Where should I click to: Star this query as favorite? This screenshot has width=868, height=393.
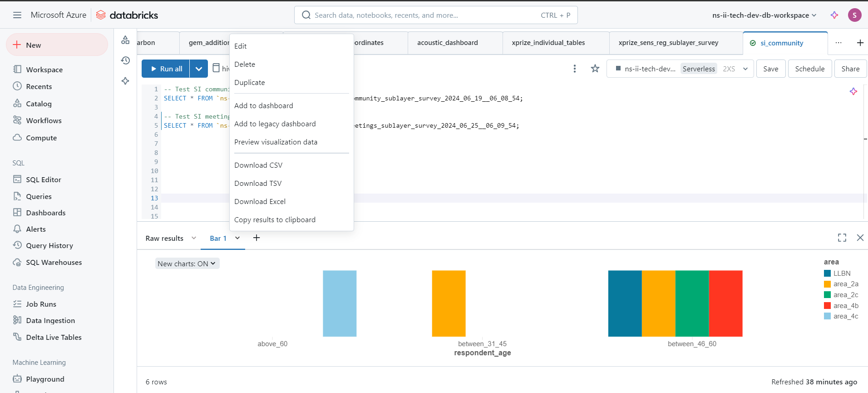[x=595, y=69]
